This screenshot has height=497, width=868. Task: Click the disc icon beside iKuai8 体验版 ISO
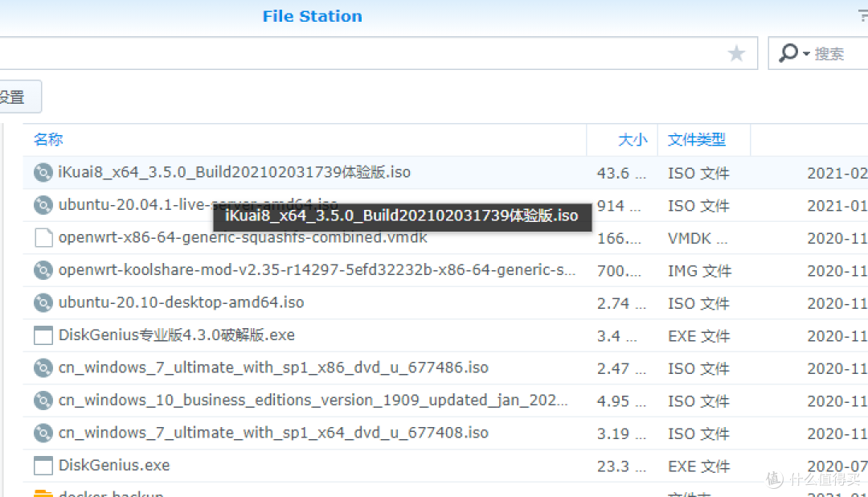click(43, 172)
